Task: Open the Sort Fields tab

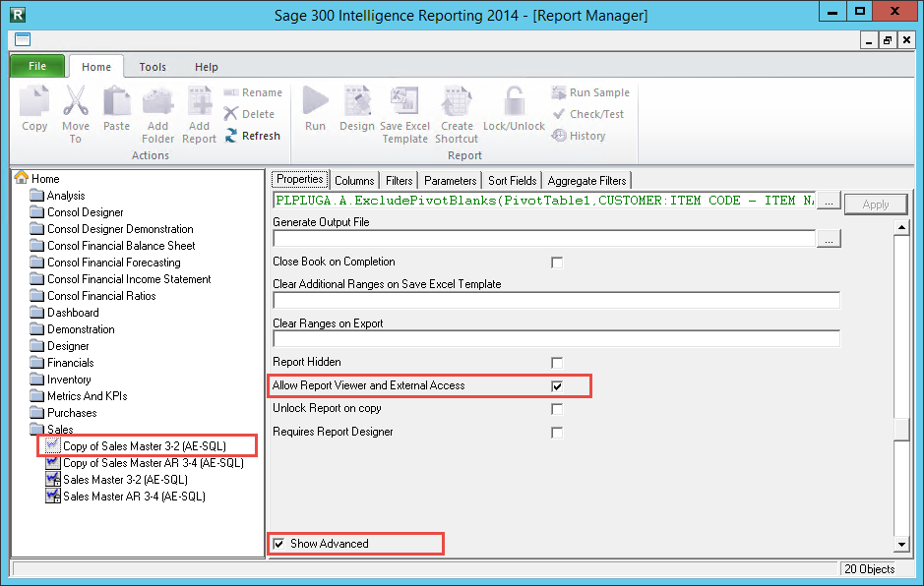Action: (x=512, y=180)
